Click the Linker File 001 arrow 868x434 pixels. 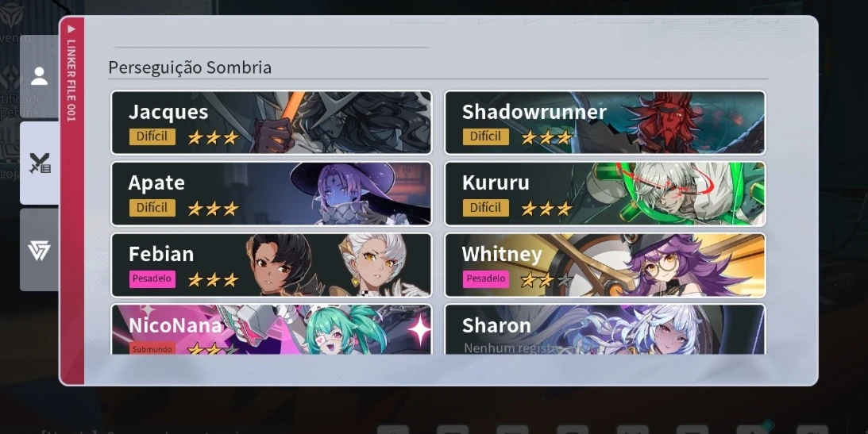[71, 29]
